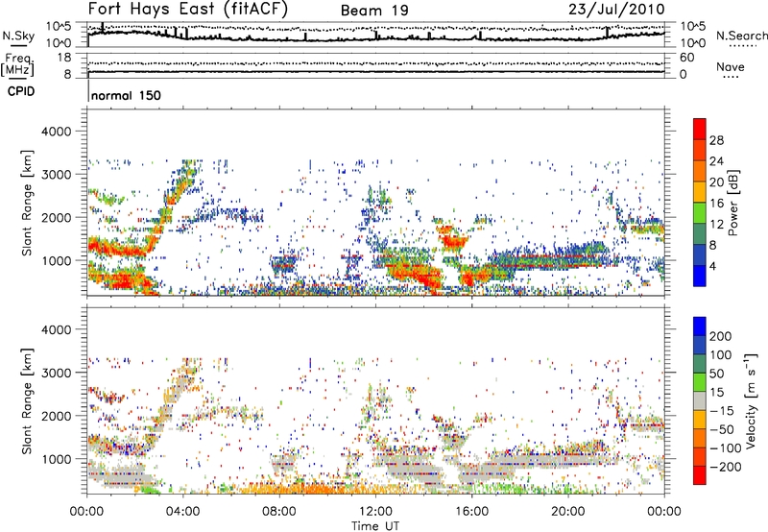This screenshot has height=532, width=768.
Task: Click the "20:00" time axis label
Action: (568, 512)
